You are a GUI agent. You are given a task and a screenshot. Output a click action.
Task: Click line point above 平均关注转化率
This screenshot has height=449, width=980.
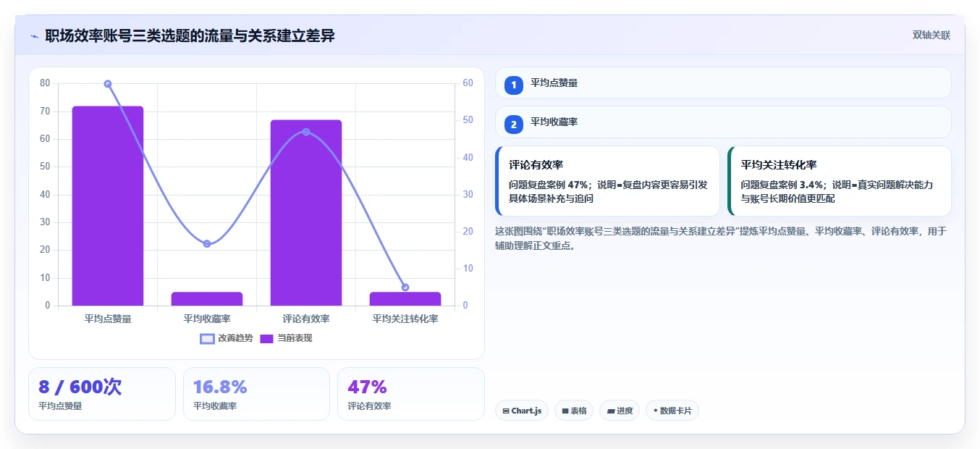point(405,288)
